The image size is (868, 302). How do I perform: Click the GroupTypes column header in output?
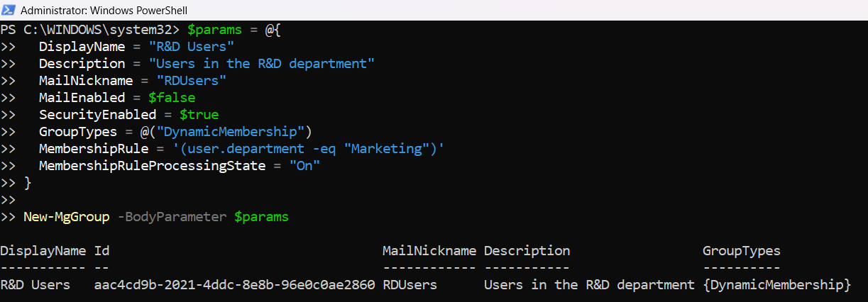741,251
